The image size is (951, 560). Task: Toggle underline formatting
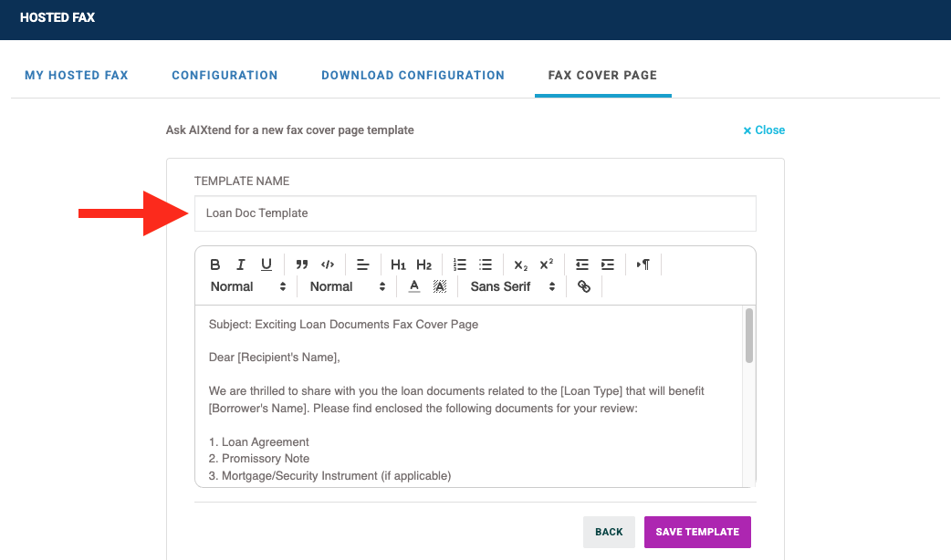(x=266, y=264)
